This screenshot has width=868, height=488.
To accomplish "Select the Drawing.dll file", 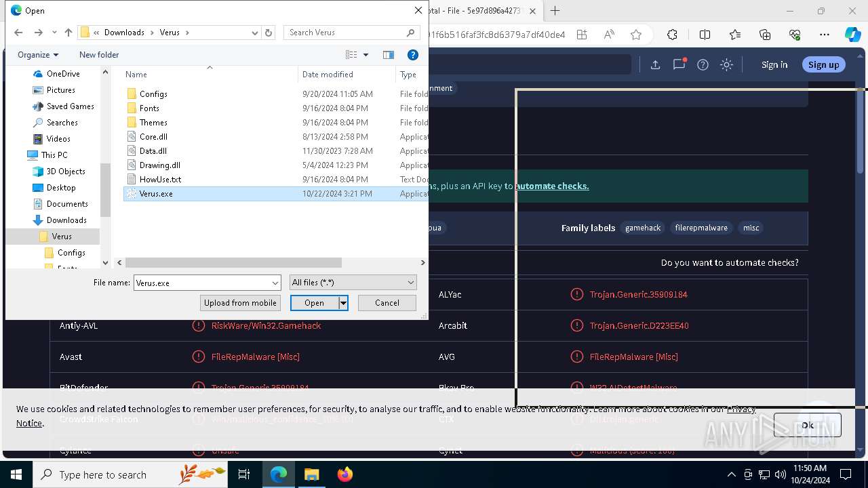I will (x=159, y=165).
